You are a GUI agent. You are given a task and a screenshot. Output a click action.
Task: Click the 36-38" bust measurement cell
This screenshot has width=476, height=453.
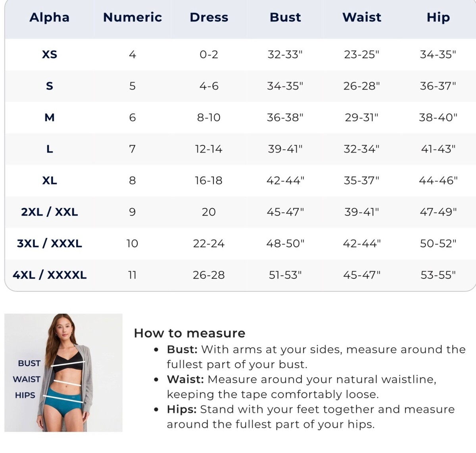pyautogui.click(x=285, y=117)
